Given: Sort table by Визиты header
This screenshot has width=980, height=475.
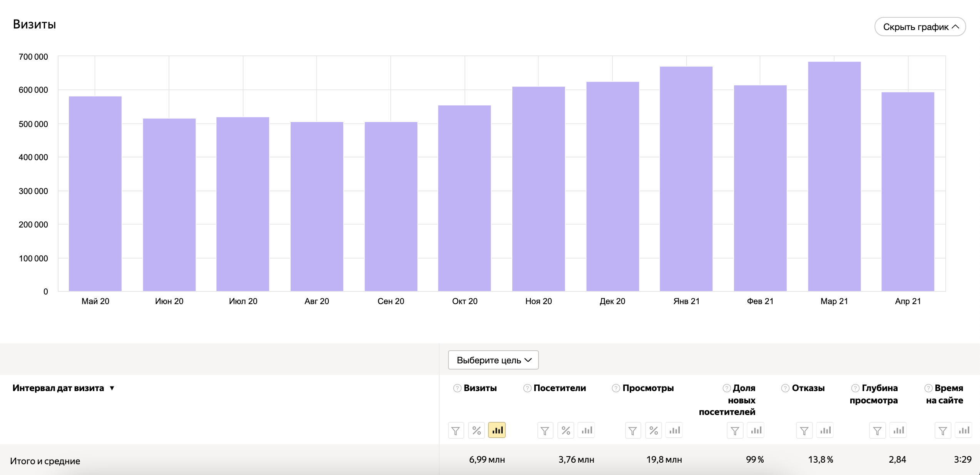Looking at the screenshot, I should point(480,388).
